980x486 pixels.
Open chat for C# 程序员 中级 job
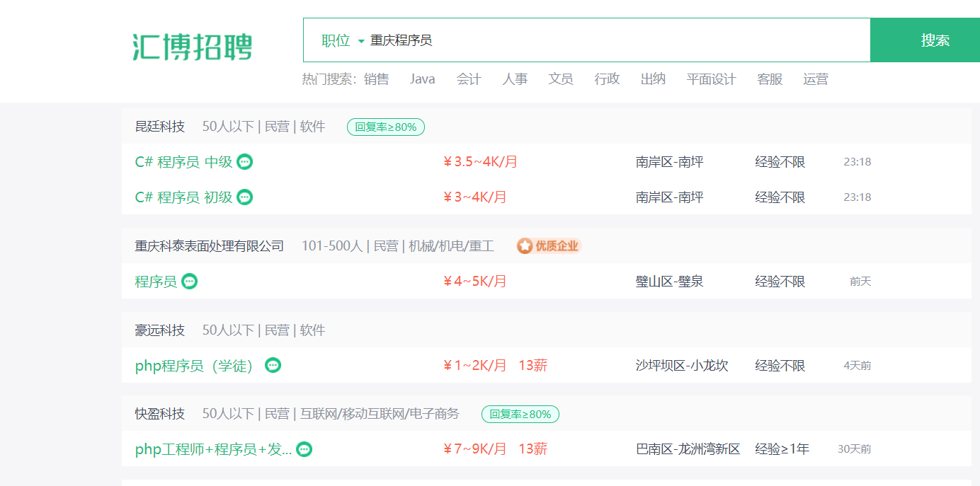(244, 162)
